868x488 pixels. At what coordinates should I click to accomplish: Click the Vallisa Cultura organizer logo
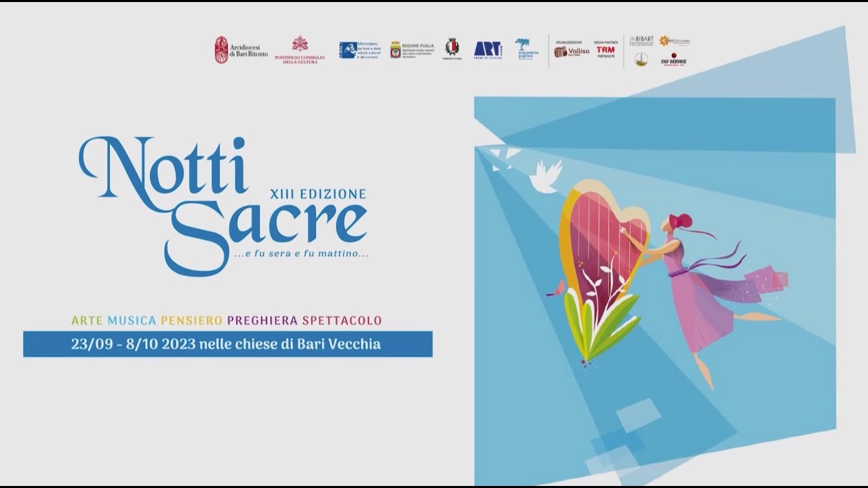(572, 52)
